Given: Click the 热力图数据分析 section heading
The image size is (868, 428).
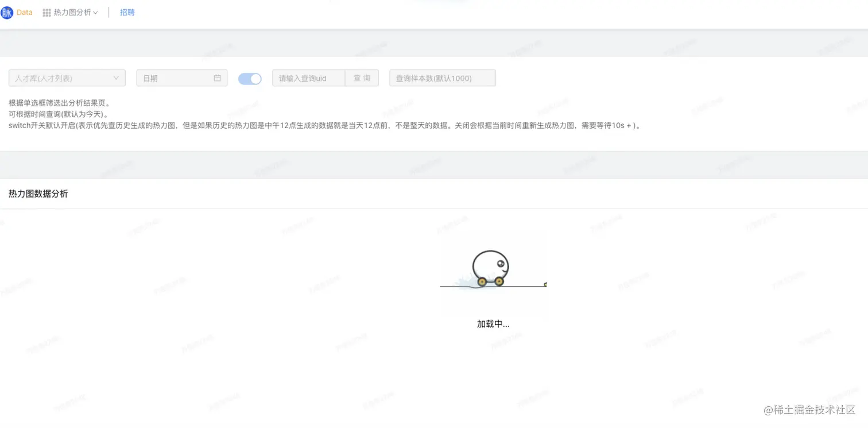Looking at the screenshot, I should click(x=38, y=194).
